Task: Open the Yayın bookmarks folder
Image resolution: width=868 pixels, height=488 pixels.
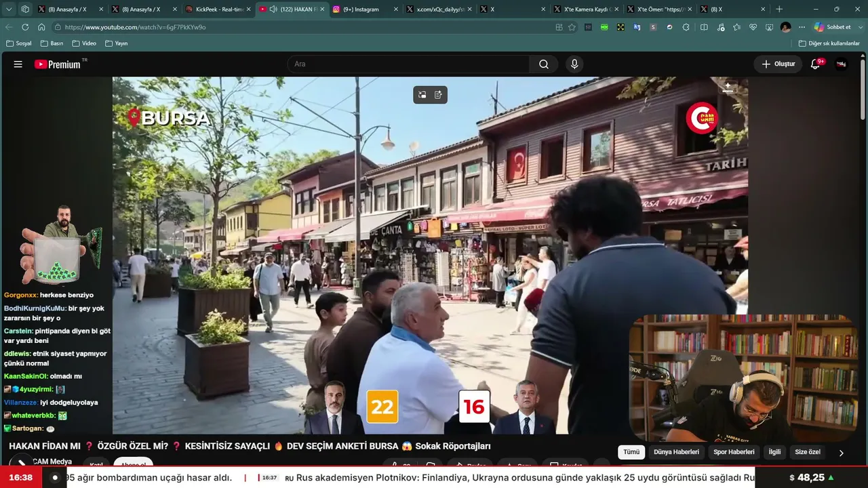Action: click(117, 43)
